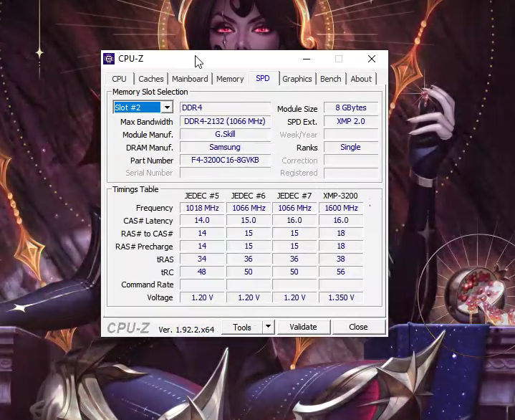Minimize the CPU-Z window

(307, 59)
